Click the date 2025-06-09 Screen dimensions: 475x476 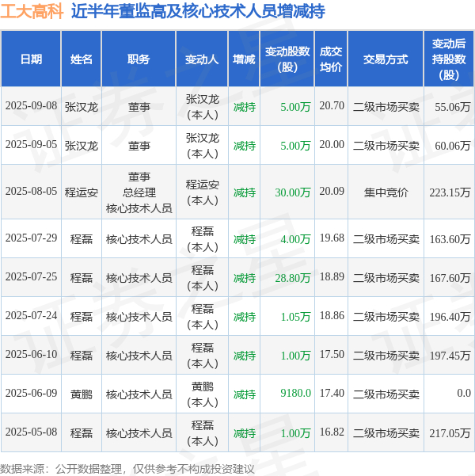31,394
